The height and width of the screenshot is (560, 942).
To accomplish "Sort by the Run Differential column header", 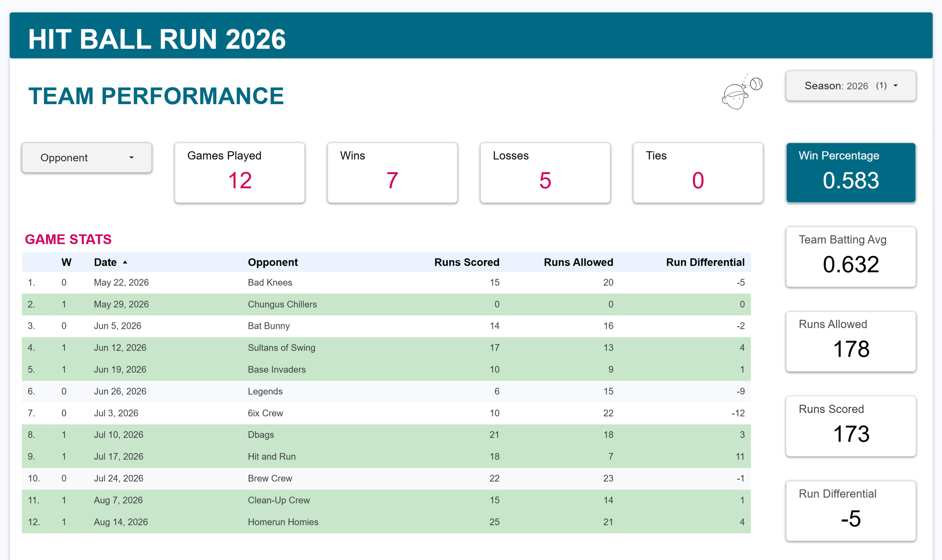I will click(x=705, y=262).
